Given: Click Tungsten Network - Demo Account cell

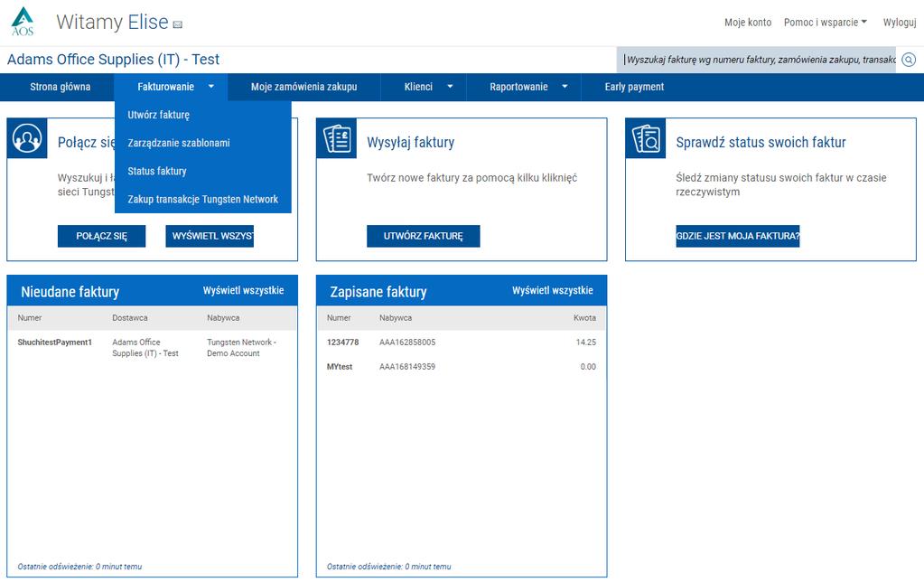Looking at the screenshot, I should click(x=241, y=348).
